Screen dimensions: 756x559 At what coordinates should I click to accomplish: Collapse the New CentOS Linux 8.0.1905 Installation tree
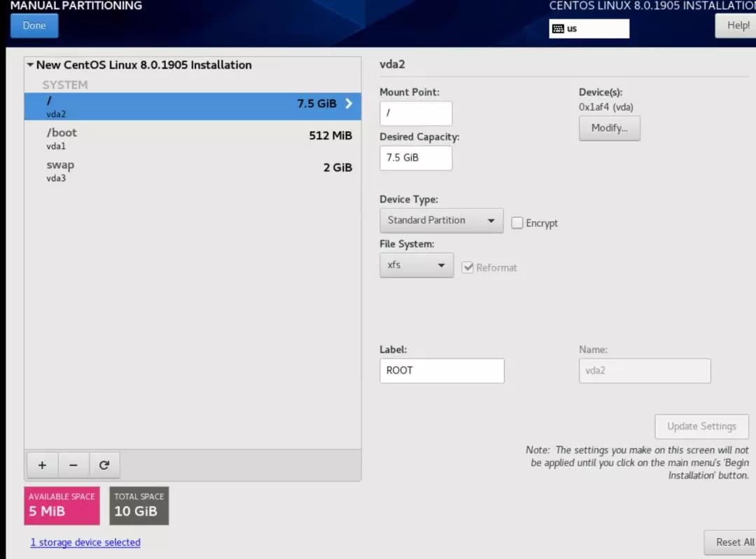coord(30,64)
